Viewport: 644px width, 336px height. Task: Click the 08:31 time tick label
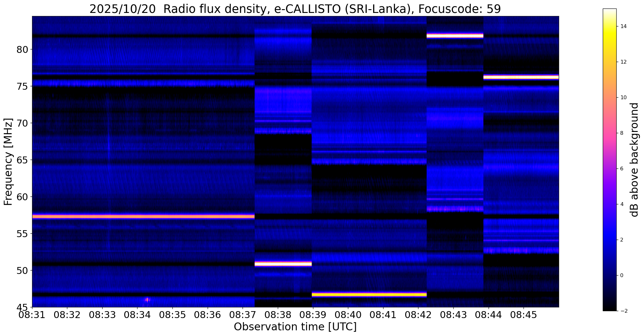coord(32,315)
